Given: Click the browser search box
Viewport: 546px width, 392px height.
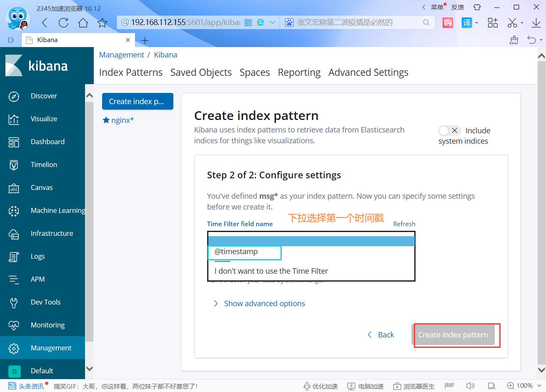Looking at the screenshot, I should click(x=358, y=22).
